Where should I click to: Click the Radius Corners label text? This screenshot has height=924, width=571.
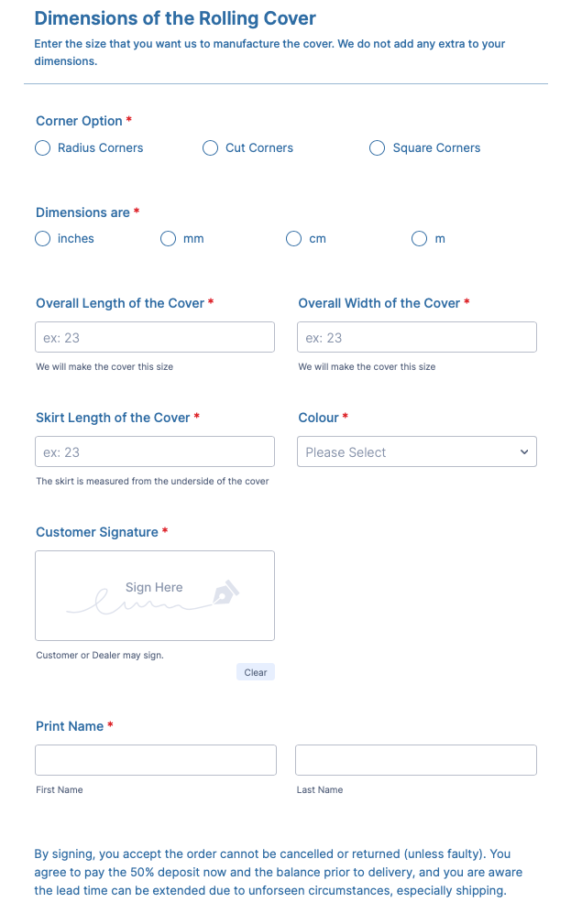pos(100,148)
